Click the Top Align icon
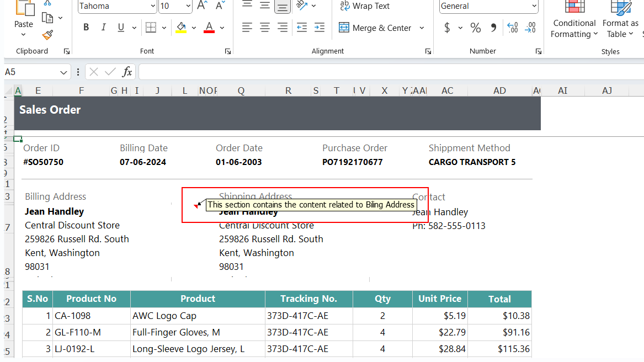Image resolution: width=644 pixels, height=362 pixels. [x=247, y=5]
